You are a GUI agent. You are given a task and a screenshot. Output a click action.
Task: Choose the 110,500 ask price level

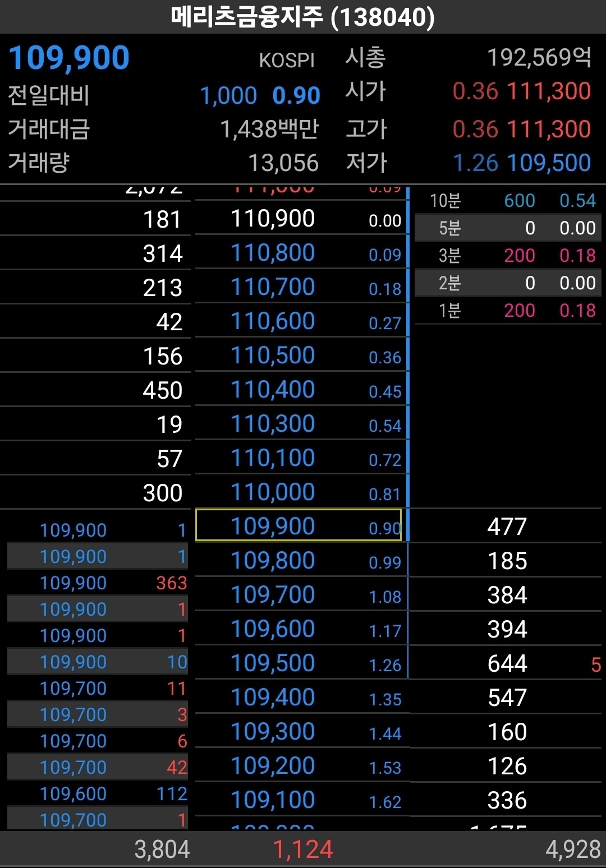click(299, 355)
